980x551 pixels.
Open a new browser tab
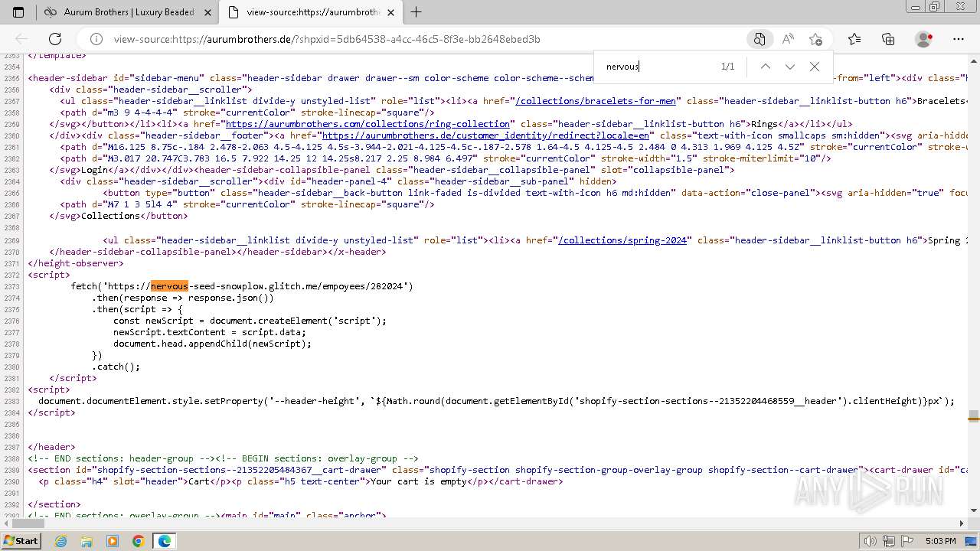416,12
